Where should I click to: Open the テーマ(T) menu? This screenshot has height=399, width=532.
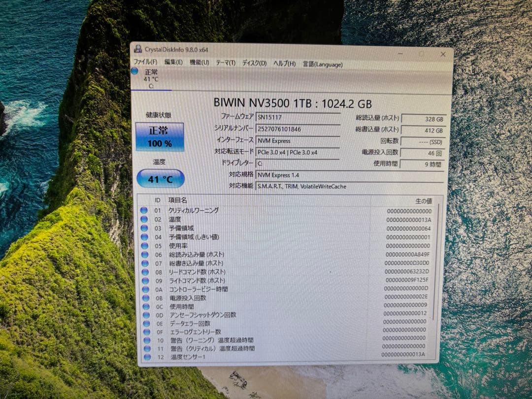tap(226, 63)
